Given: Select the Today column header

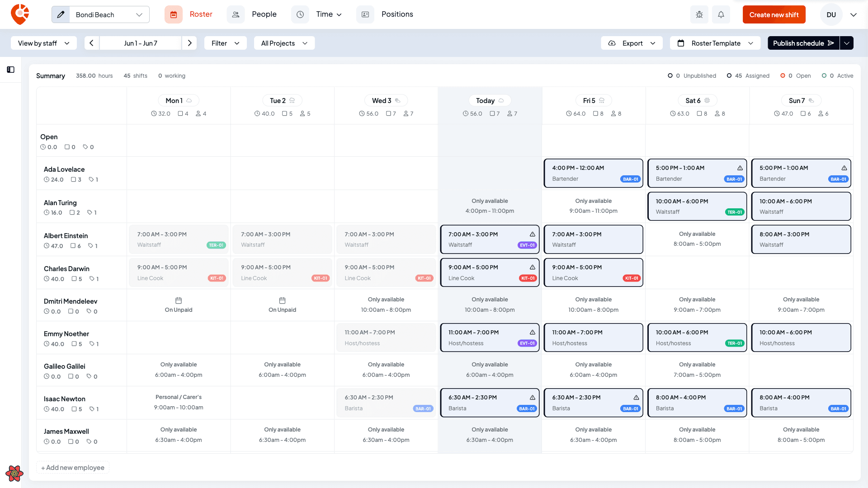Looking at the screenshot, I should click(x=490, y=100).
